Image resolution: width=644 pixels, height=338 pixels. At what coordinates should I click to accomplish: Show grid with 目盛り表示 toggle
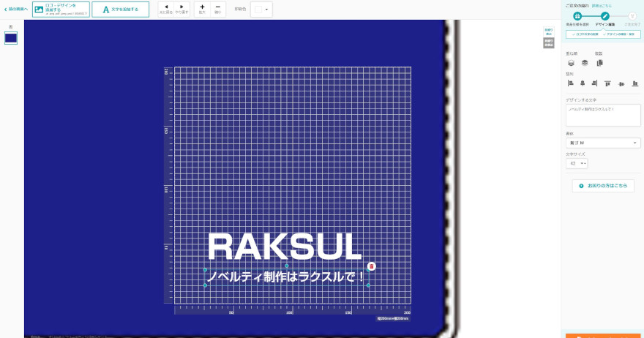[549, 31]
